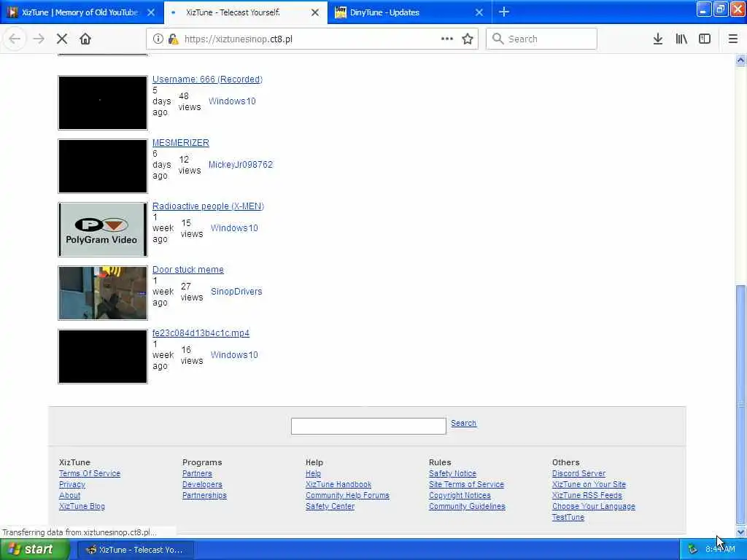The width and height of the screenshot is (747, 560).
Task: Click XizTune taskbar window button
Action: [x=136, y=550]
